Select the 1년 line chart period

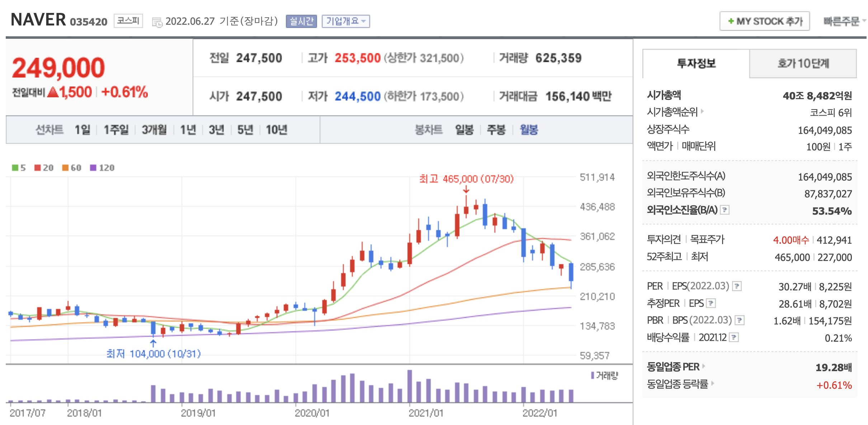(188, 130)
